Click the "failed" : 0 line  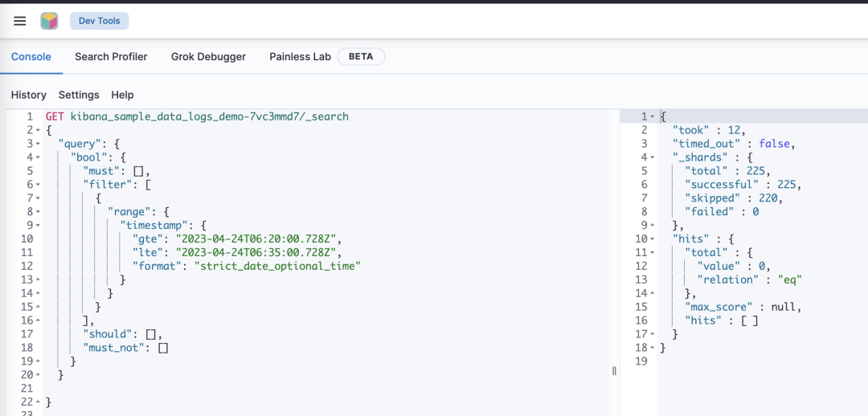tap(721, 212)
